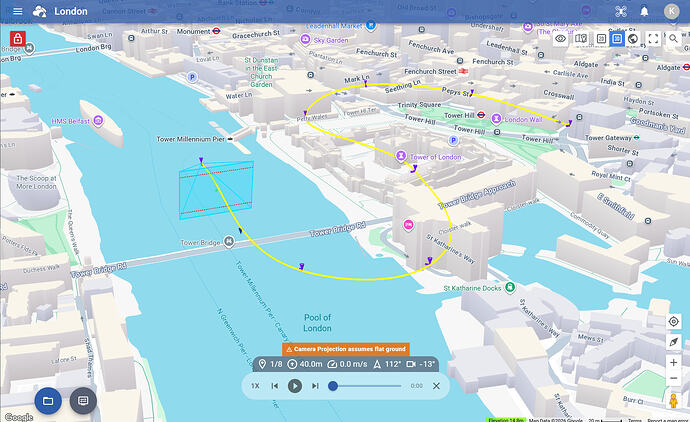Image resolution: width=690 pixels, height=422 pixels.
Task: Click The Scoop at More London label
Action: (x=37, y=182)
